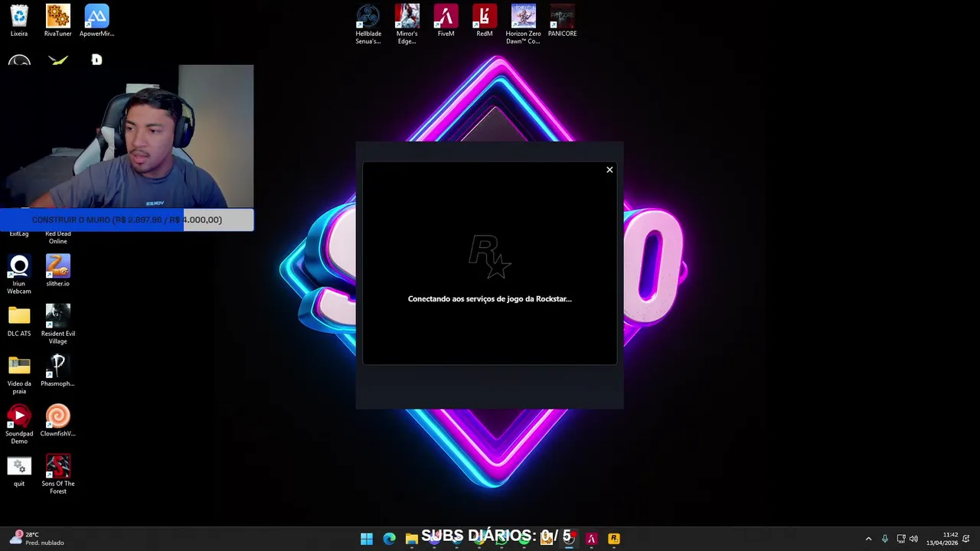Select the ApowerMirror desktop shortcut

[x=96, y=21]
